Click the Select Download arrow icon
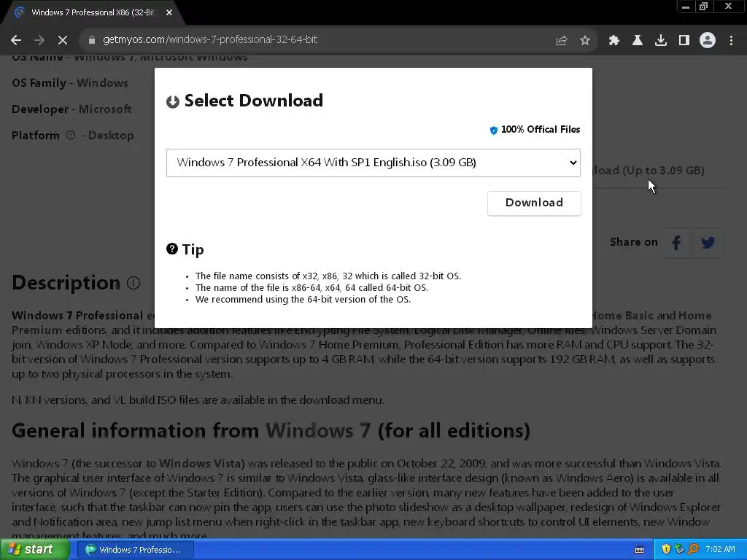 [172, 101]
